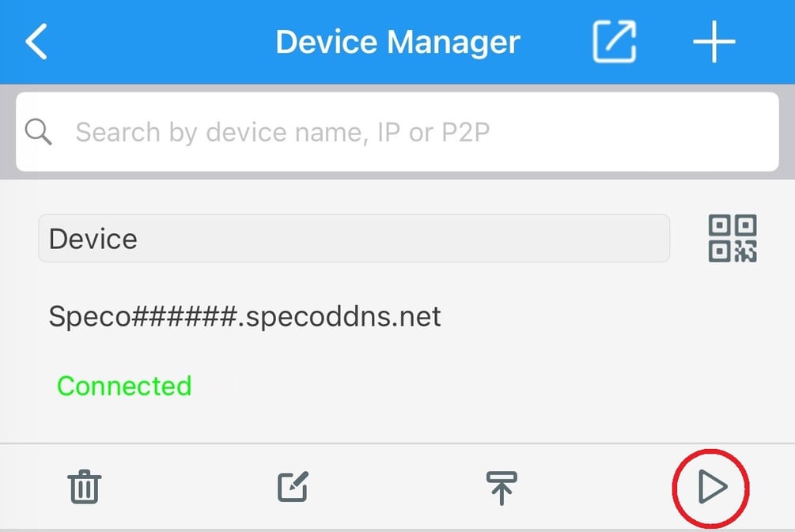Open the Device Manager title bar
This screenshot has height=532, width=795.
click(397, 42)
